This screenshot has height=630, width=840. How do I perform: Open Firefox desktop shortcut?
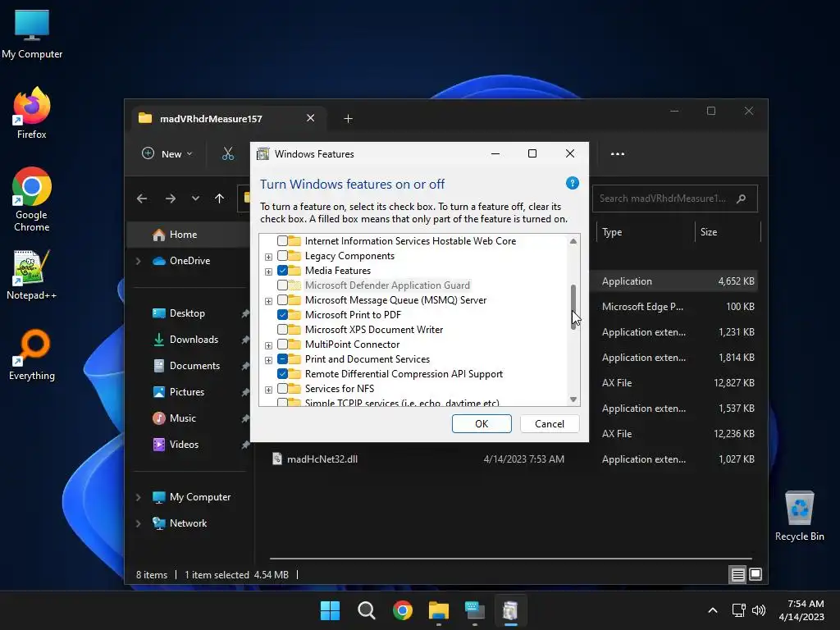32,113
